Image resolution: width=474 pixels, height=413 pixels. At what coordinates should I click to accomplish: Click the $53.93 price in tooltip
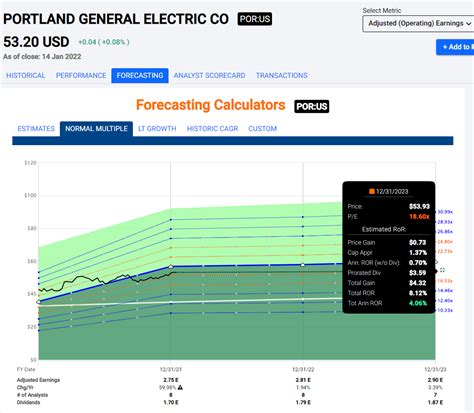419,206
